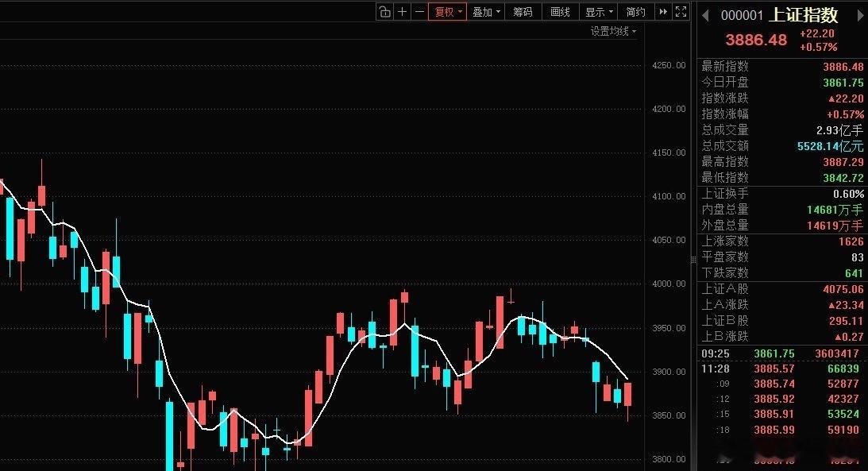Click the 4000.00 price axis label

tap(669, 284)
